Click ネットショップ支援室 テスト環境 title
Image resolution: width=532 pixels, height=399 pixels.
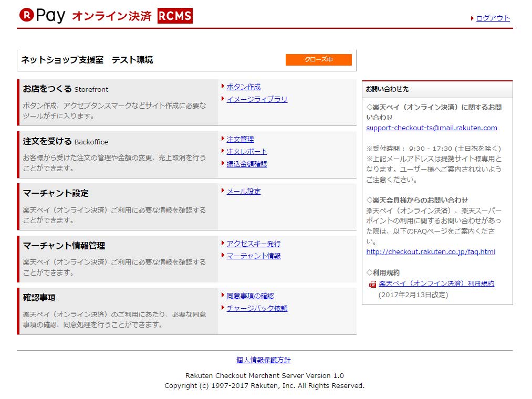tap(87, 60)
